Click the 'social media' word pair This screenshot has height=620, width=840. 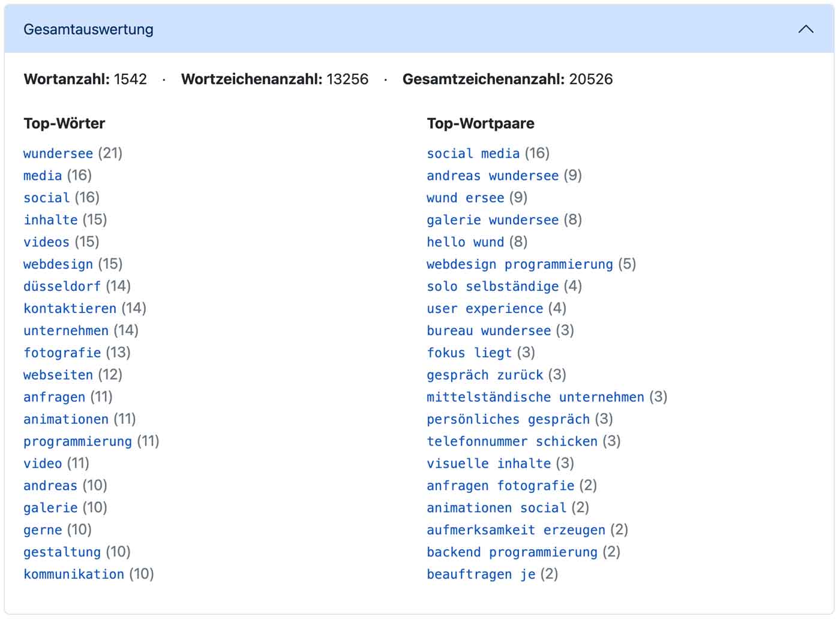point(473,154)
